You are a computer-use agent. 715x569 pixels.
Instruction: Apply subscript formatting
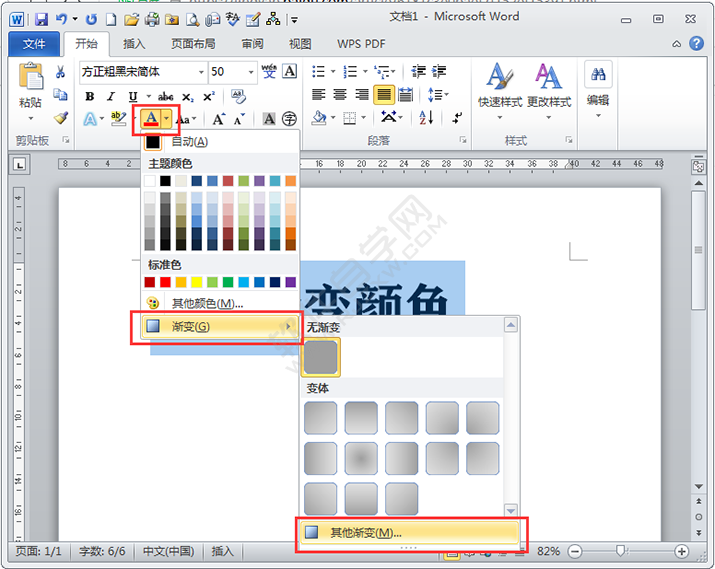(x=188, y=97)
